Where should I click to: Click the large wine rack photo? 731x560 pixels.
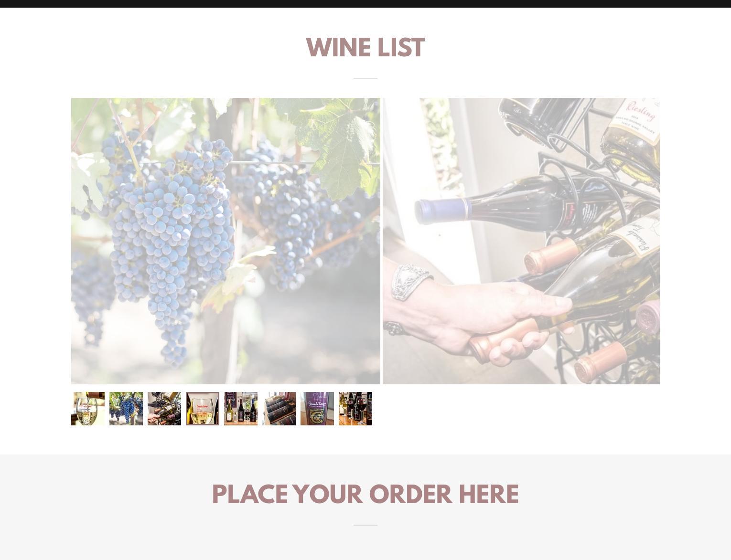(x=521, y=241)
